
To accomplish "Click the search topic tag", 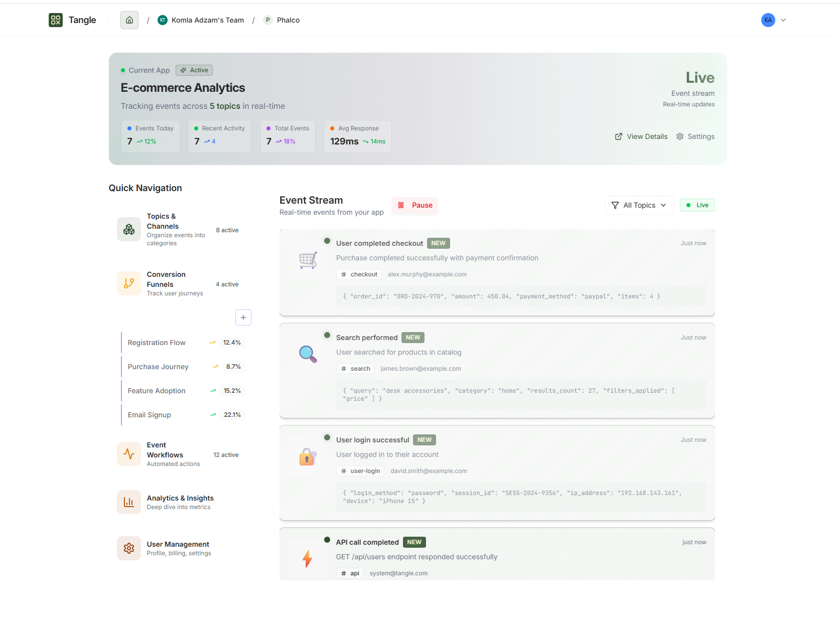I will coord(356,369).
